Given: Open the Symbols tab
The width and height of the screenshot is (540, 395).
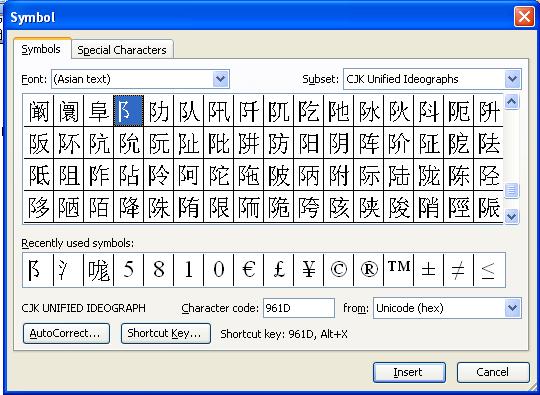Looking at the screenshot, I should click(x=41, y=49).
